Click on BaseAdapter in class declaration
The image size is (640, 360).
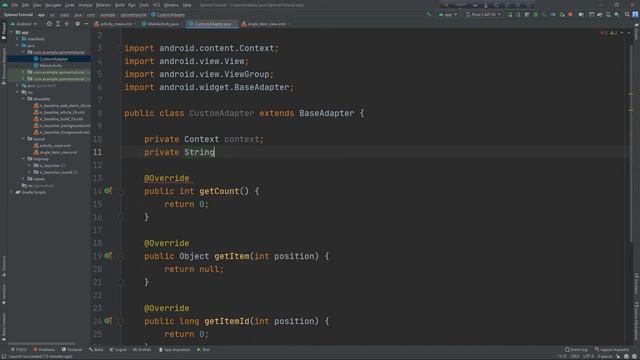coord(327,113)
